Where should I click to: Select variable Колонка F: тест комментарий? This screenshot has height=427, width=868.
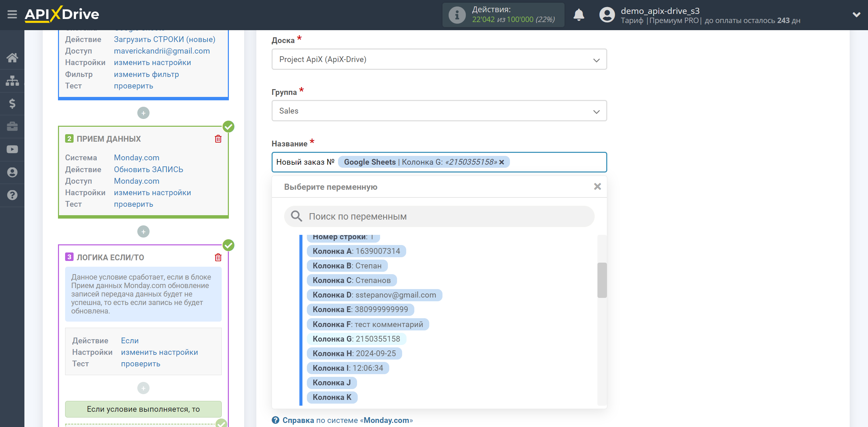[x=368, y=324]
